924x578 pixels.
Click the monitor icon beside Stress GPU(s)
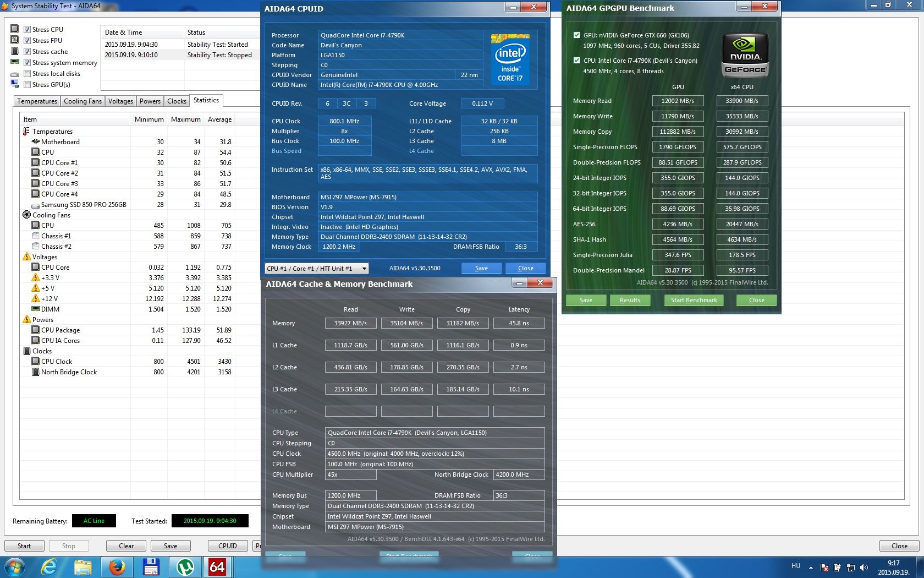pos(15,84)
